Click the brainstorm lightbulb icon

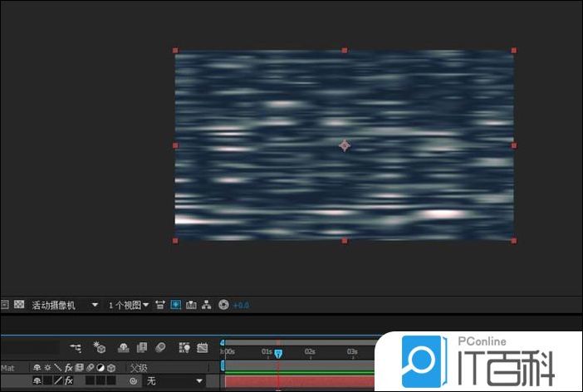click(184, 347)
